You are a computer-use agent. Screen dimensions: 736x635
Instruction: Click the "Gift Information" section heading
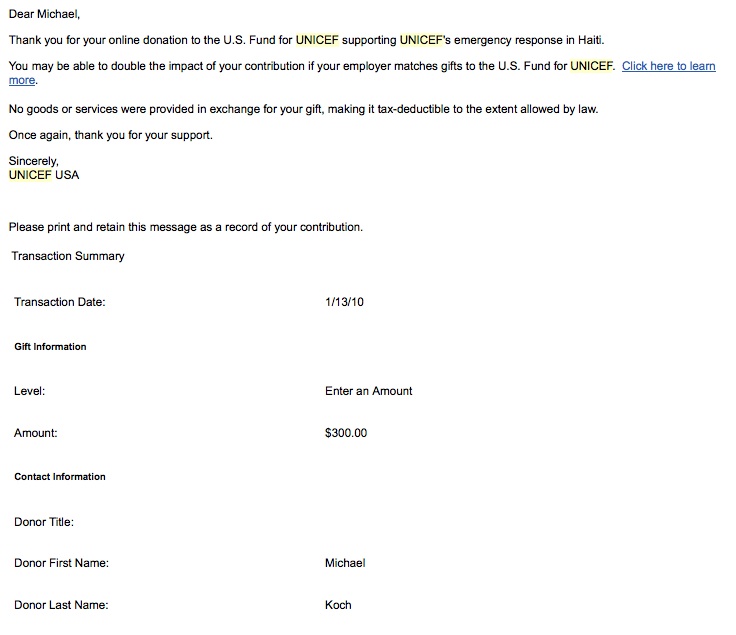(x=50, y=347)
